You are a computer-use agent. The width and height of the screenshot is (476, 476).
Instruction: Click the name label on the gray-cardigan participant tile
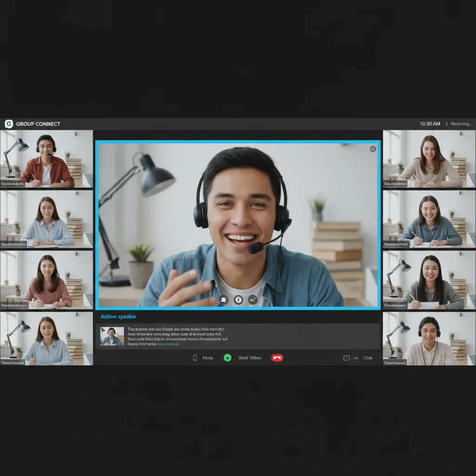(395, 305)
